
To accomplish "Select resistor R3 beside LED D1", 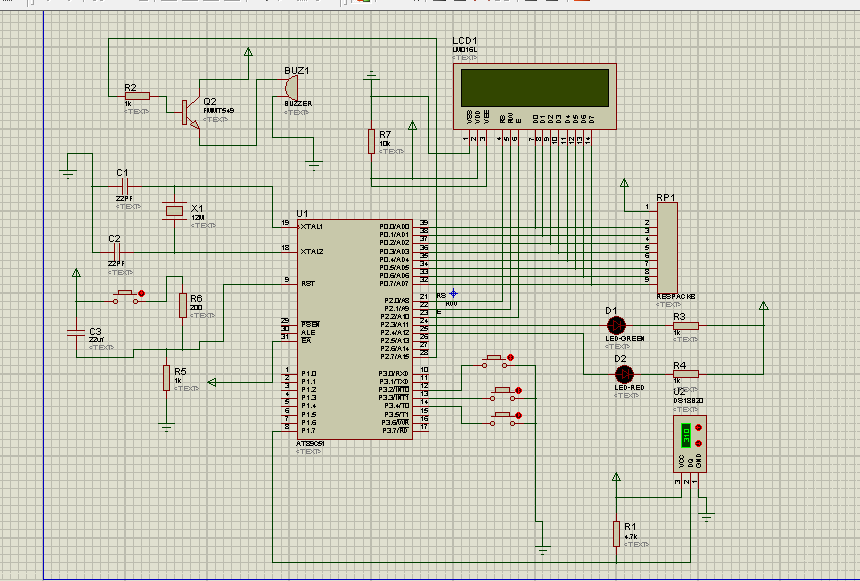I will (x=686, y=325).
